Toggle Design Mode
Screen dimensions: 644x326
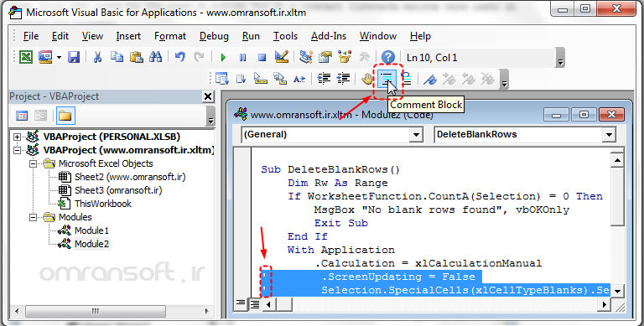click(282, 57)
